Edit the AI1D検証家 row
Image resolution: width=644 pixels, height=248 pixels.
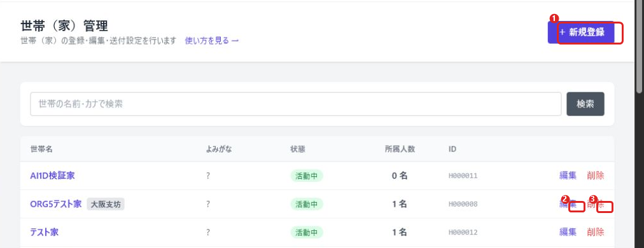[x=568, y=176]
